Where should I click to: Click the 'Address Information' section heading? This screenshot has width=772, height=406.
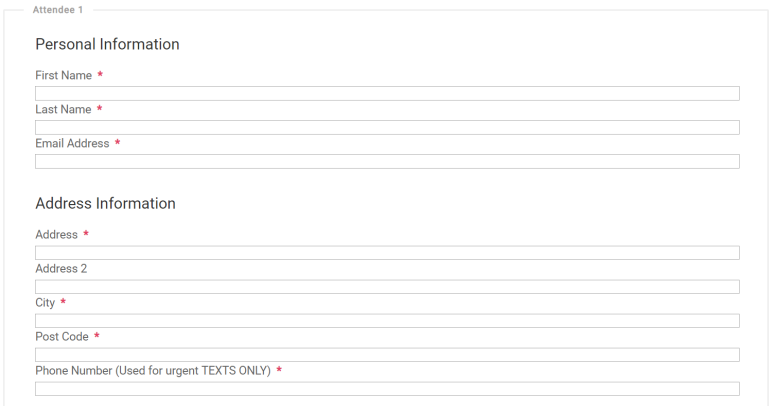click(105, 203)
